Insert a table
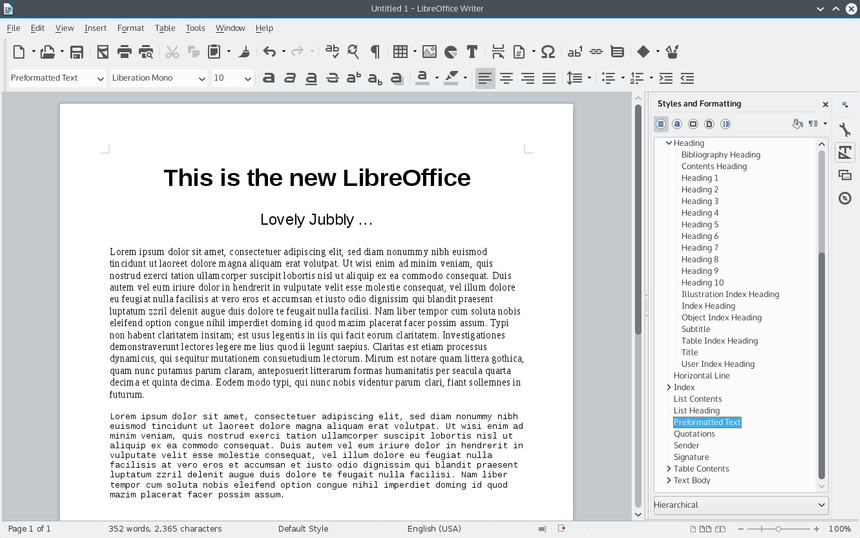 [400, 52]
